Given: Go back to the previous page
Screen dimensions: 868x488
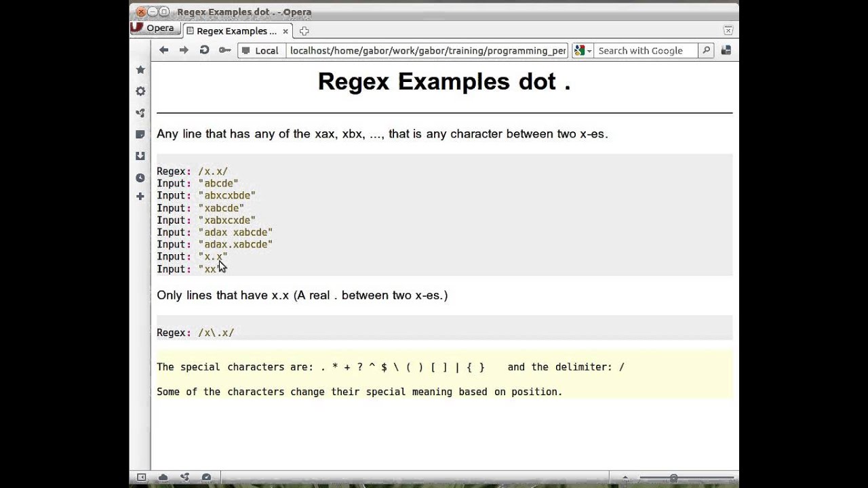Looking at the screenshot, I should [164, 50].
